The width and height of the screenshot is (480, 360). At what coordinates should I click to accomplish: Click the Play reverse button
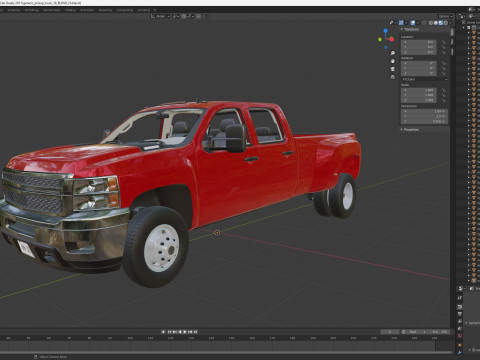180,332
